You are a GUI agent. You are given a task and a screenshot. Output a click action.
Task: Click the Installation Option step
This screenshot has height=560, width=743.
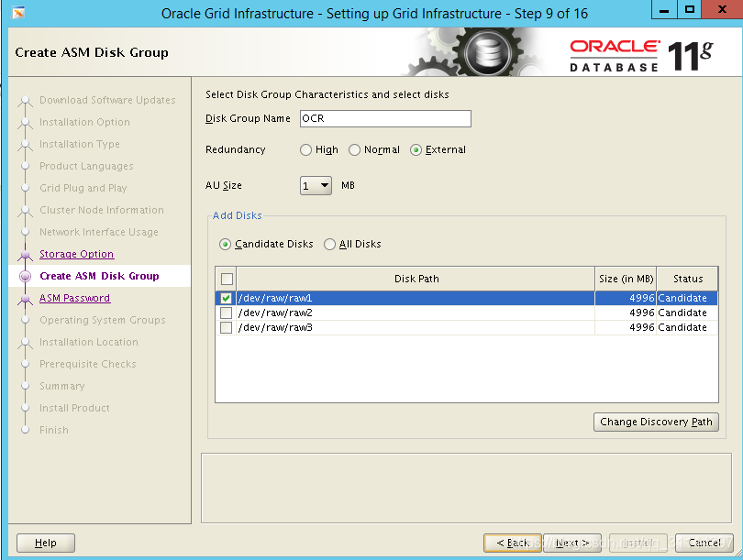(x=84, y=122)
